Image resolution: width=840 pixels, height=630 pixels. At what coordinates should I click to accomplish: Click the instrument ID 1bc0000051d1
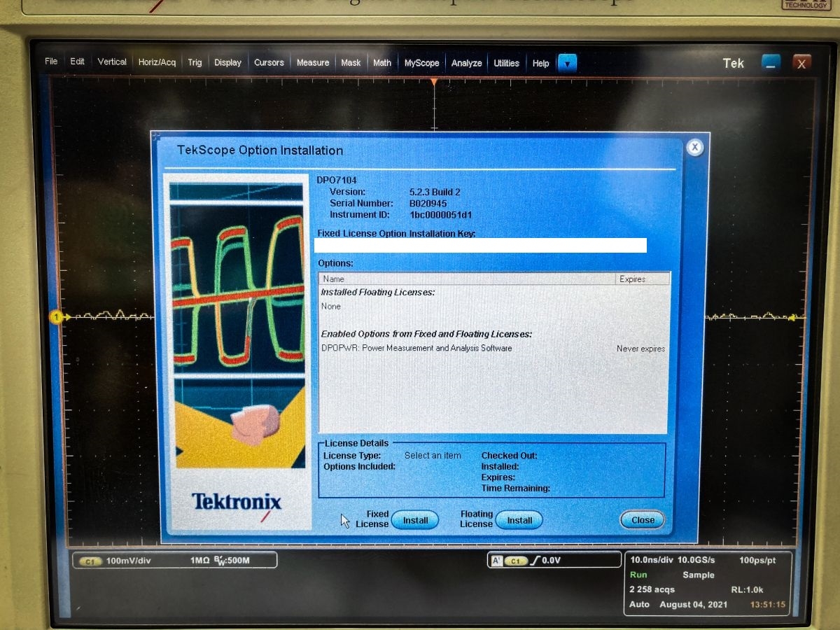(441, 215)
